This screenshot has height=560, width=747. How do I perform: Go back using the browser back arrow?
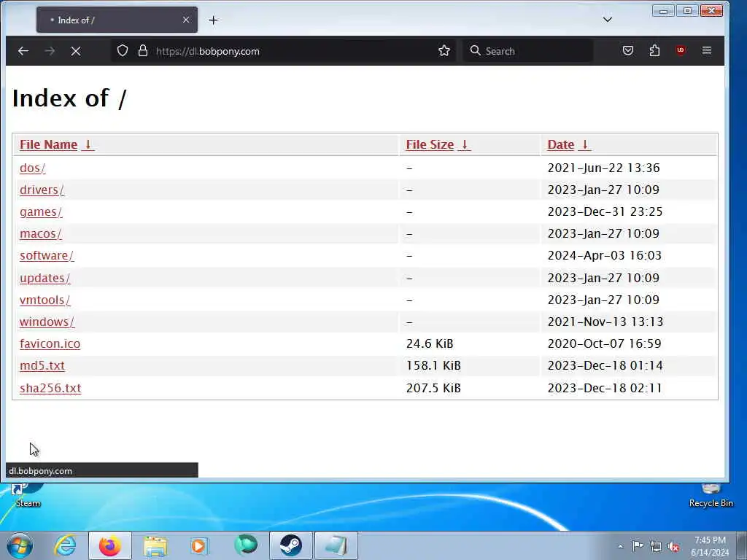click(x=23, y=51)
